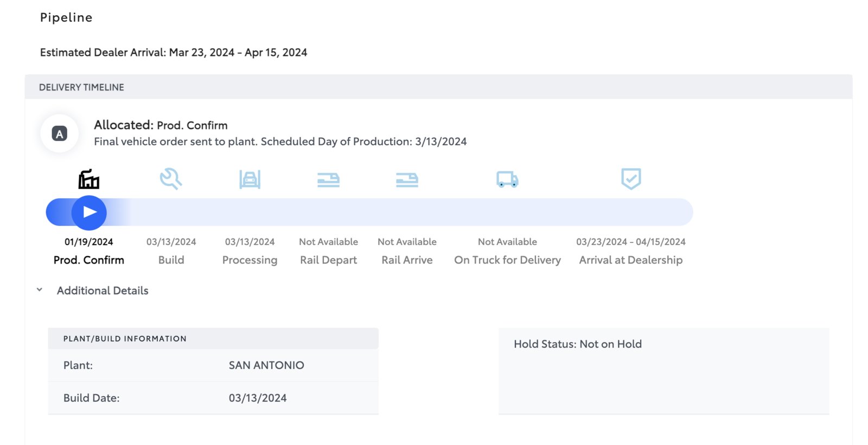Select the Processing stage label
Image resolution: width=868 pixels, height=445 pixels.
click(250, 260)
